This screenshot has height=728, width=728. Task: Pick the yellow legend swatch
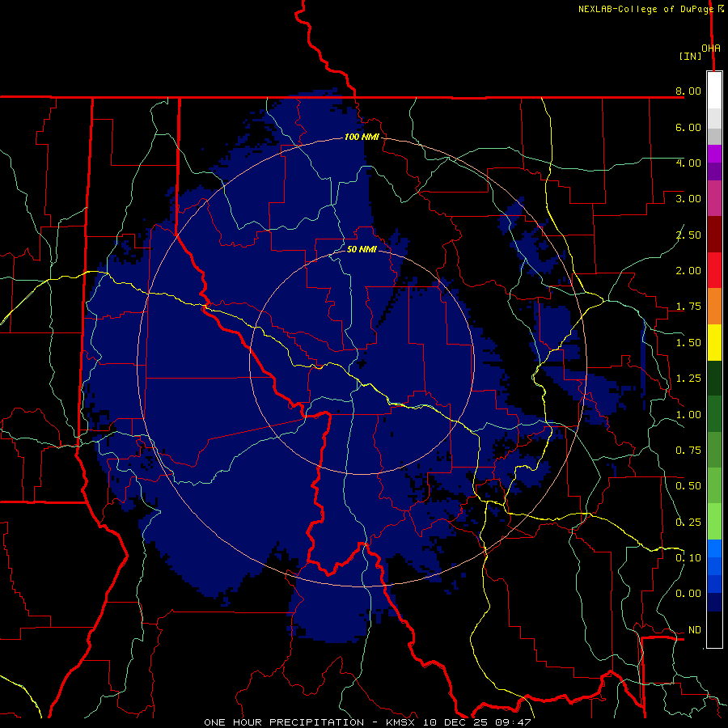pos(714,342)
